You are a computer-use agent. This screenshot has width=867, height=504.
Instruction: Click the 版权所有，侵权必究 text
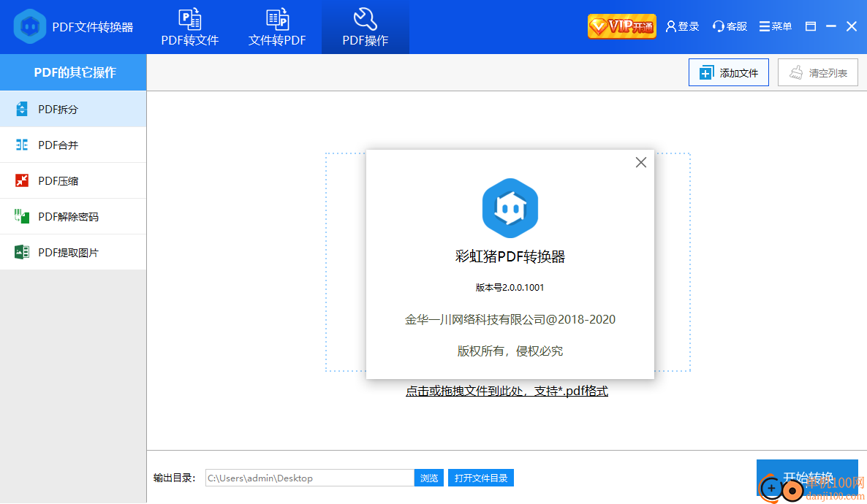[510, 351]
